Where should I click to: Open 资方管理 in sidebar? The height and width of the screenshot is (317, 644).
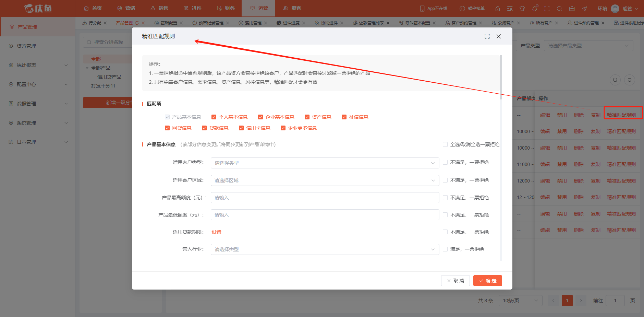click(38, 46)
